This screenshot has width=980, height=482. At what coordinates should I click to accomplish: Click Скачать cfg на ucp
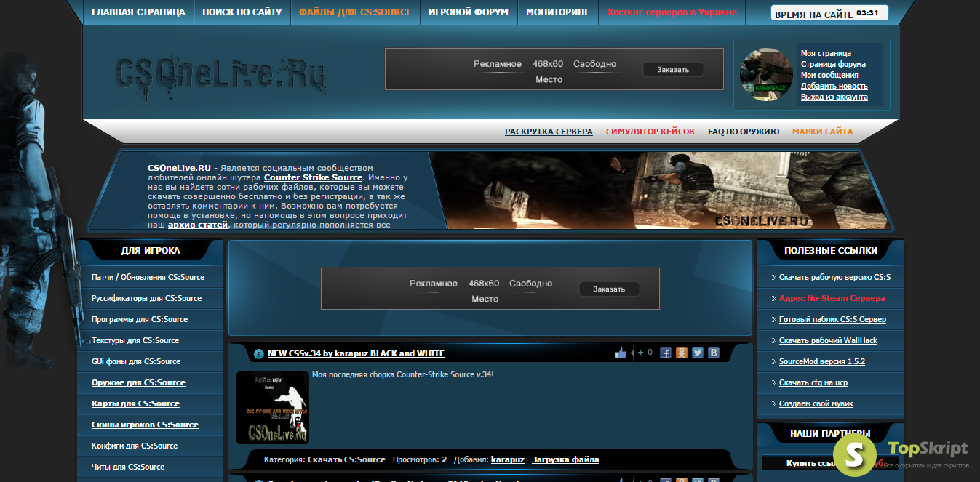tap(813, 382)
